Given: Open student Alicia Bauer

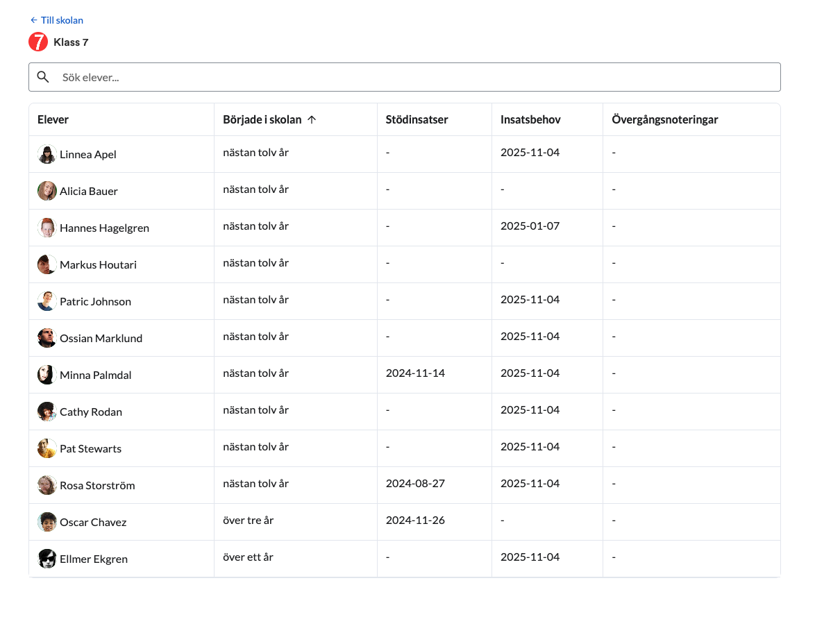Looking at the screenshot, I should 89,192.
